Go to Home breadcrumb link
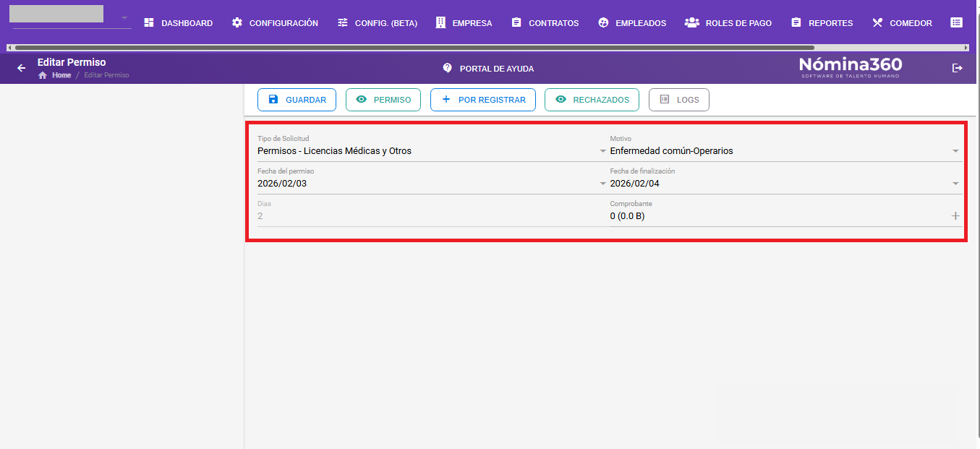Viewport: 980px width, 449px height. (x=61, y=75)
